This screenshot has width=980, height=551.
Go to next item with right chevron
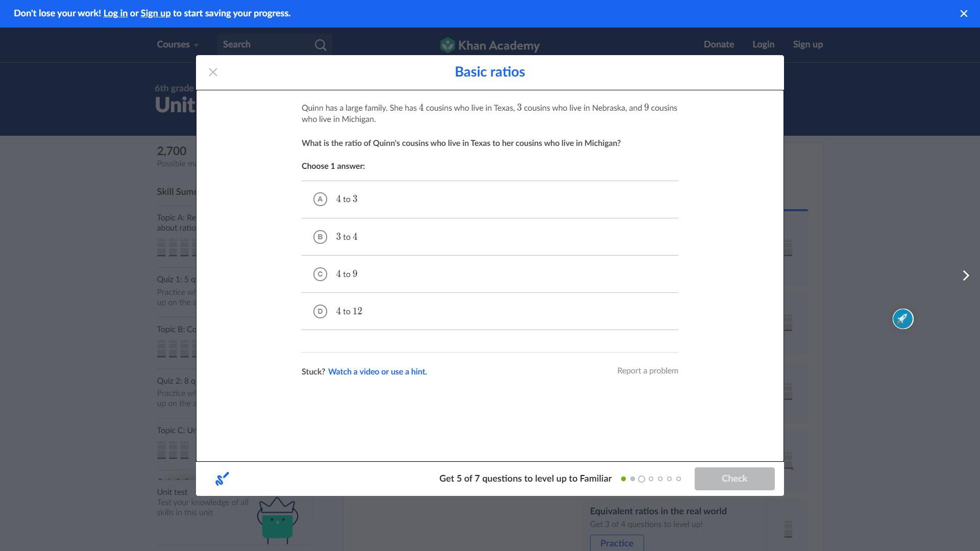965,275
